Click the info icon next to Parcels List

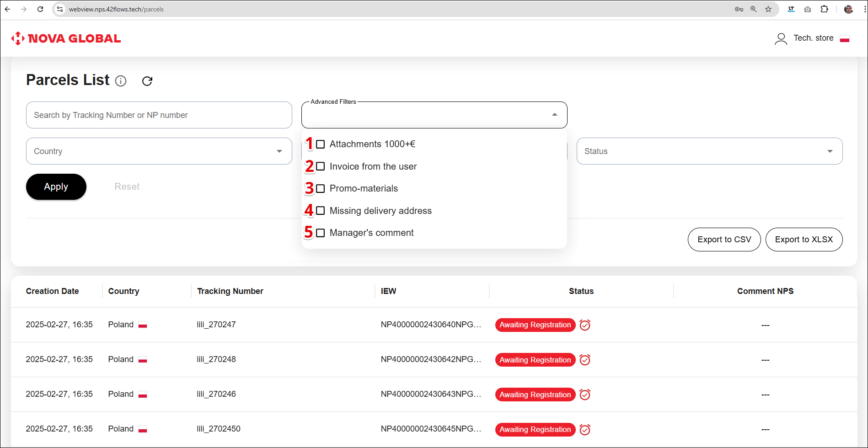tap(121, 81)
